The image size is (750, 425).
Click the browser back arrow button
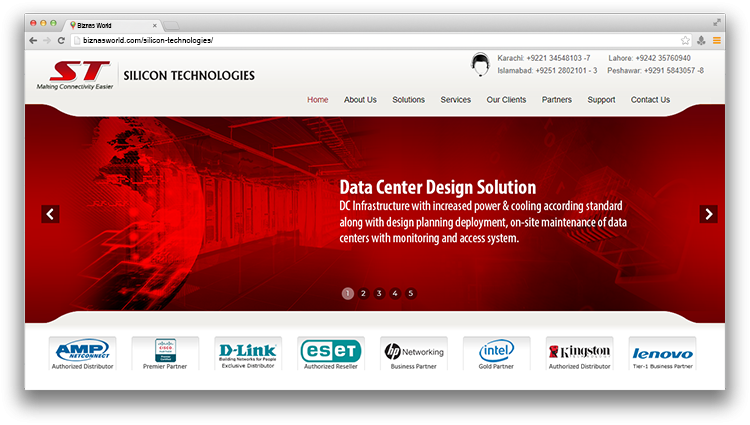[33, 40]
